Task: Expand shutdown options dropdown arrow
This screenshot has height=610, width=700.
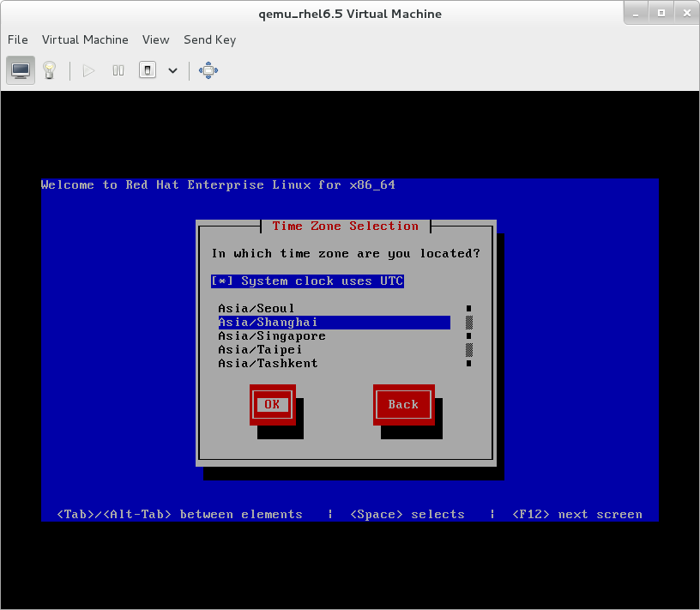Action: click(172, 70)
